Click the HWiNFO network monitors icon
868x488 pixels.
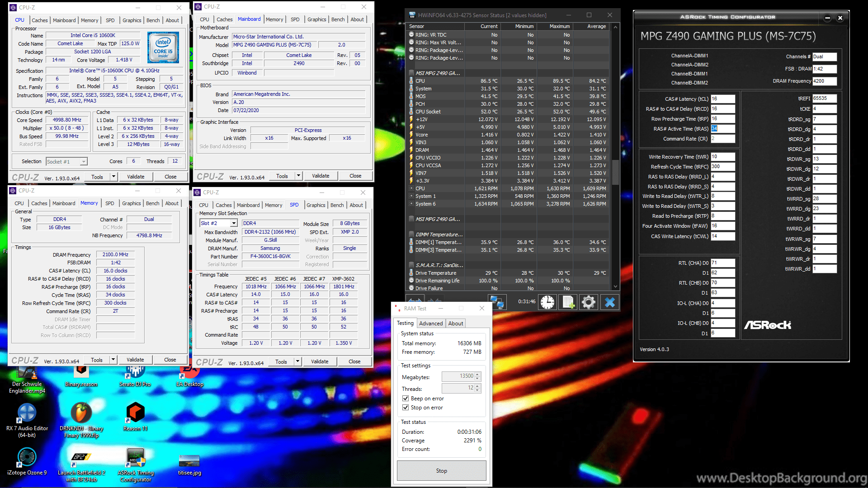point(497,302)
